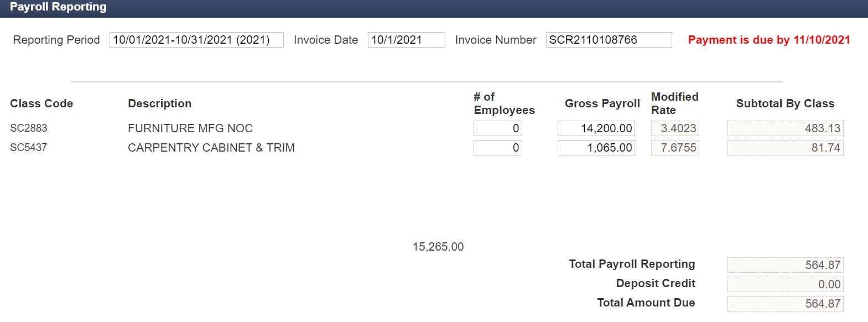Click subtotal field showing 483.13
The image size is (868, 322).
pos(786,128)
